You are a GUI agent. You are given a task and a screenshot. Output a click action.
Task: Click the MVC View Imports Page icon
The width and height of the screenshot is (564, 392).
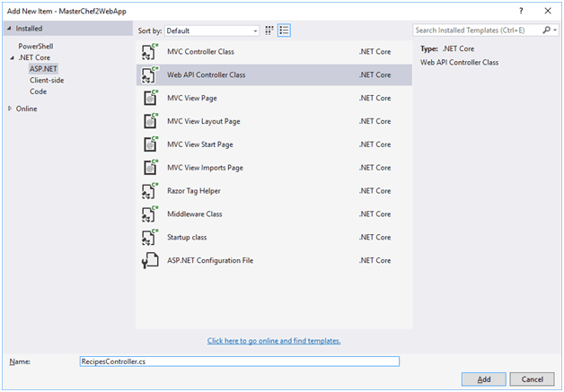coord(150,168)
